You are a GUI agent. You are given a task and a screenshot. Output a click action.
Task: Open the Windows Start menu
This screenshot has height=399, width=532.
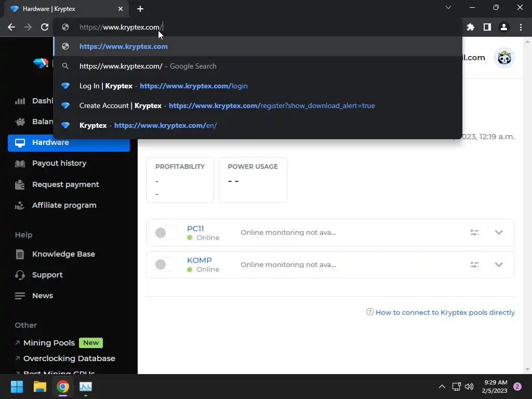(17, 387)
